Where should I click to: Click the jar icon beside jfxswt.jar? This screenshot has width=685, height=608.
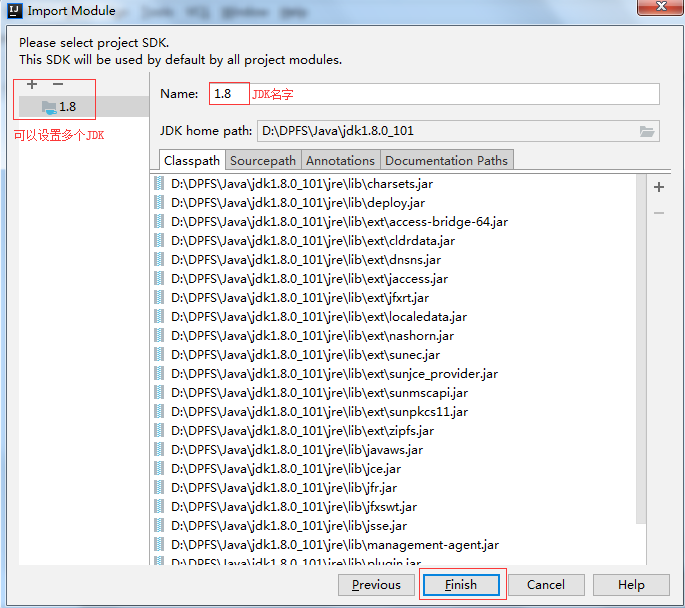point(159,507)
